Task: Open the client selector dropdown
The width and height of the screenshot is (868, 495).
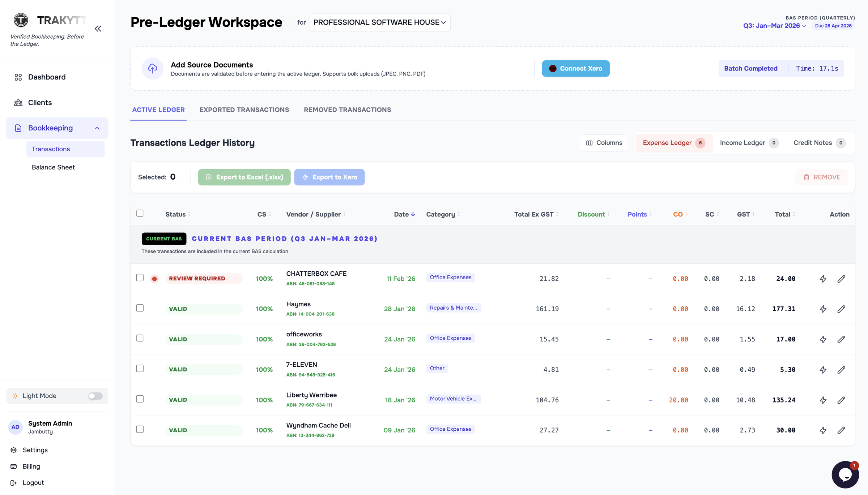Action: (380, 22)
